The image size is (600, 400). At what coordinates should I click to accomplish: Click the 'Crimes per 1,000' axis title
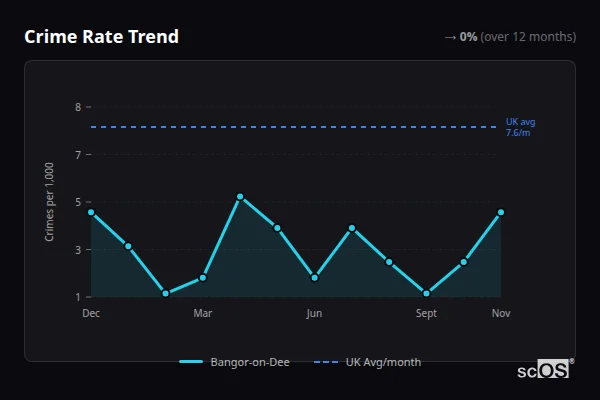49,202
